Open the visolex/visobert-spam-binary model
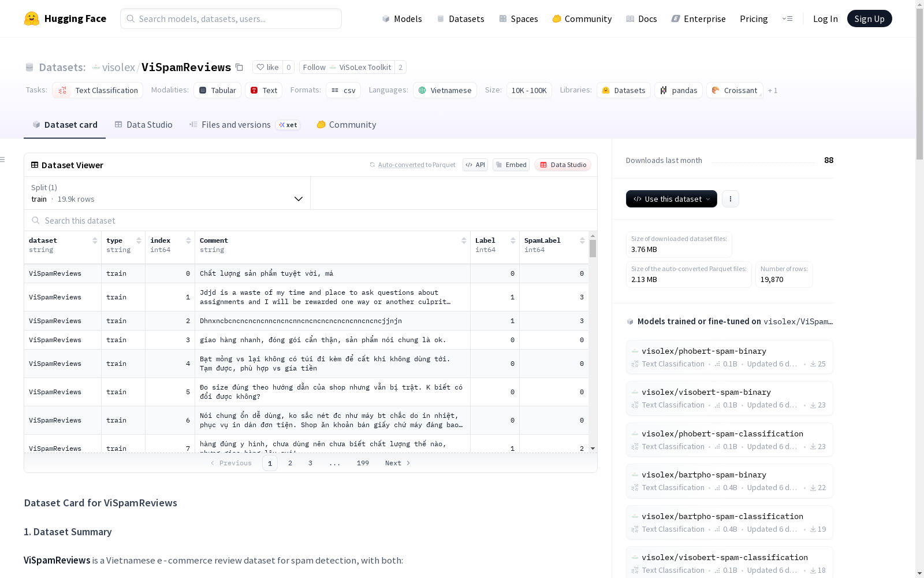This screenshot has height=578, width=924. 729,398
